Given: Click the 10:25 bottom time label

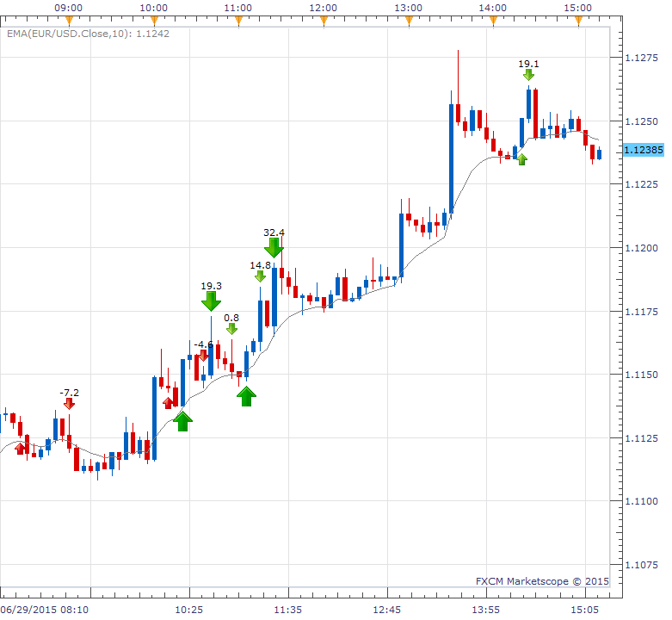Looking at the screenshot, I should [x=189, y=610].
